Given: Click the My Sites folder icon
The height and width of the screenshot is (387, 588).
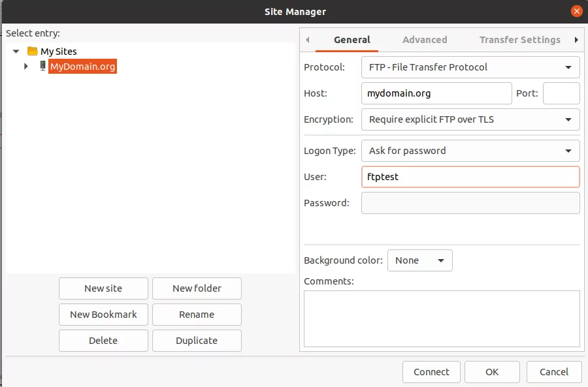Looking at the screenshot, I should [x=33, y=51].
